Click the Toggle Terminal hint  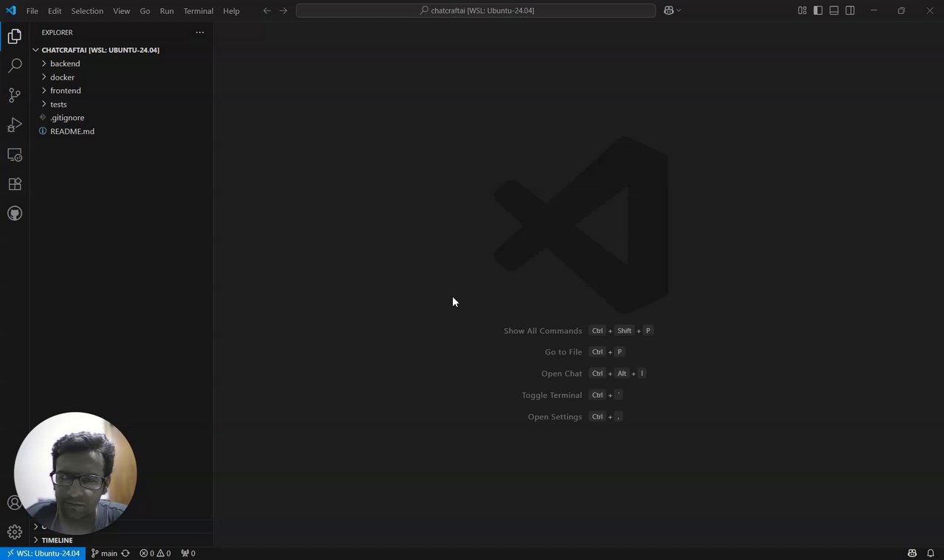[552, 395]
